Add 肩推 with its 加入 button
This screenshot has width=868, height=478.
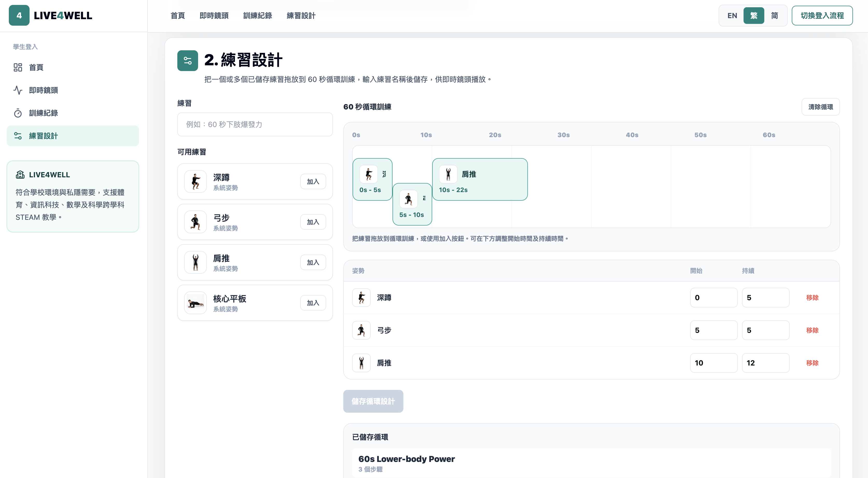(313, 262)
